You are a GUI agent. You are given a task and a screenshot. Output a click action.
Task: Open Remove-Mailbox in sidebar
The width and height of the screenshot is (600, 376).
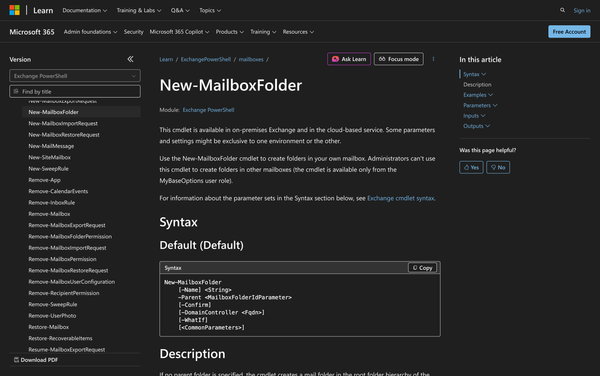pos(49,214)
